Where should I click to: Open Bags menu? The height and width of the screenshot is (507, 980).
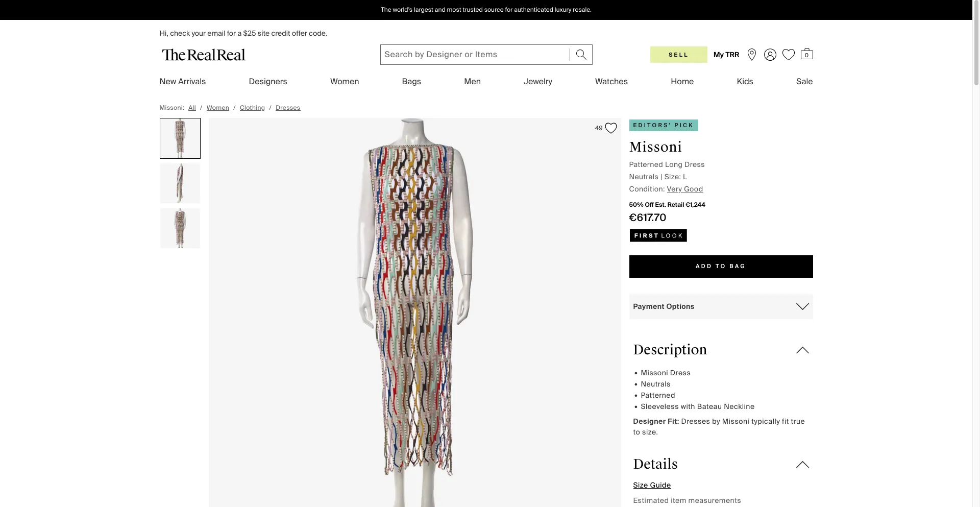411,81
